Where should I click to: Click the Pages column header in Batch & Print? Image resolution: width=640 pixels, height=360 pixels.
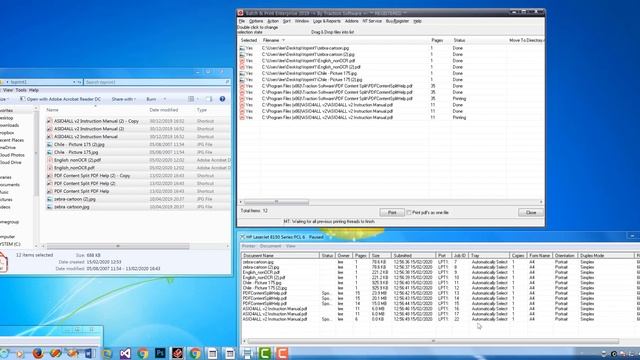[x=437, y=40]
